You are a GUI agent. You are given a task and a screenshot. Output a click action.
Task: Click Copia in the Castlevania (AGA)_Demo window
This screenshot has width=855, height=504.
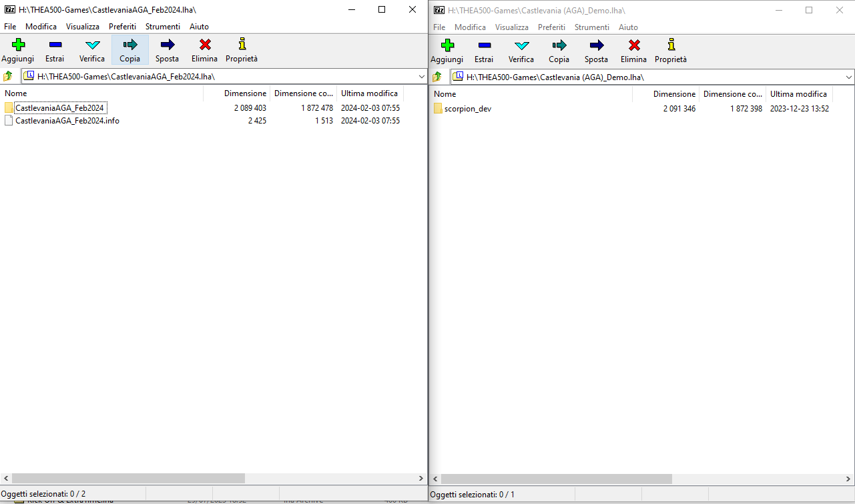[x=559, y=51]
